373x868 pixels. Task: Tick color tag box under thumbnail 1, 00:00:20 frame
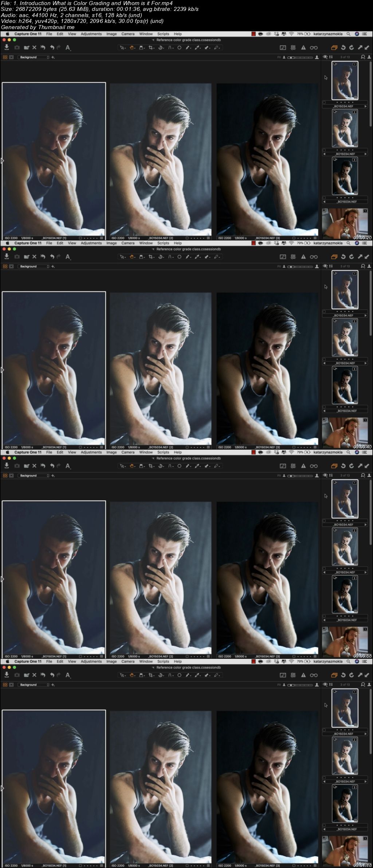(x=324, y=103)
